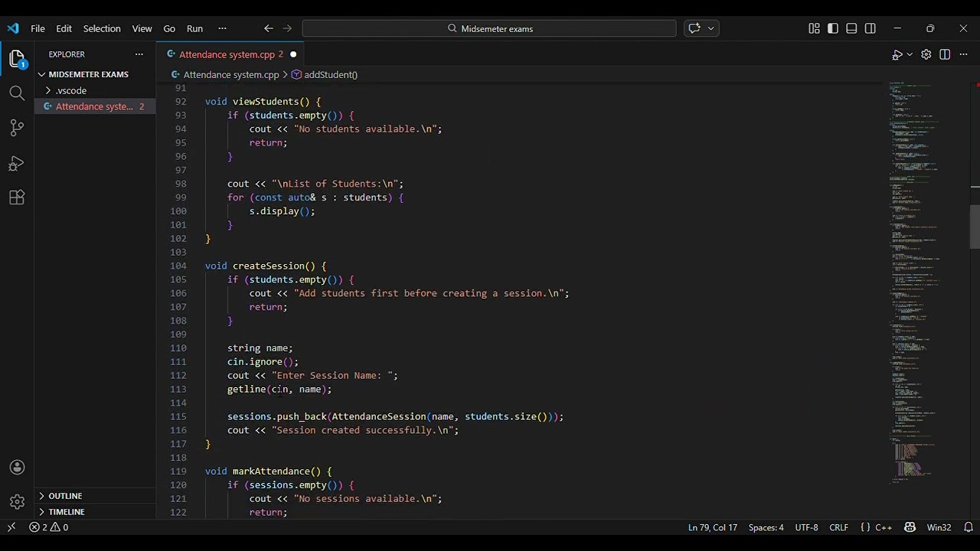
Task: Change line endings via CRLF
Action: pyautogui.click(x=838, y=527)
